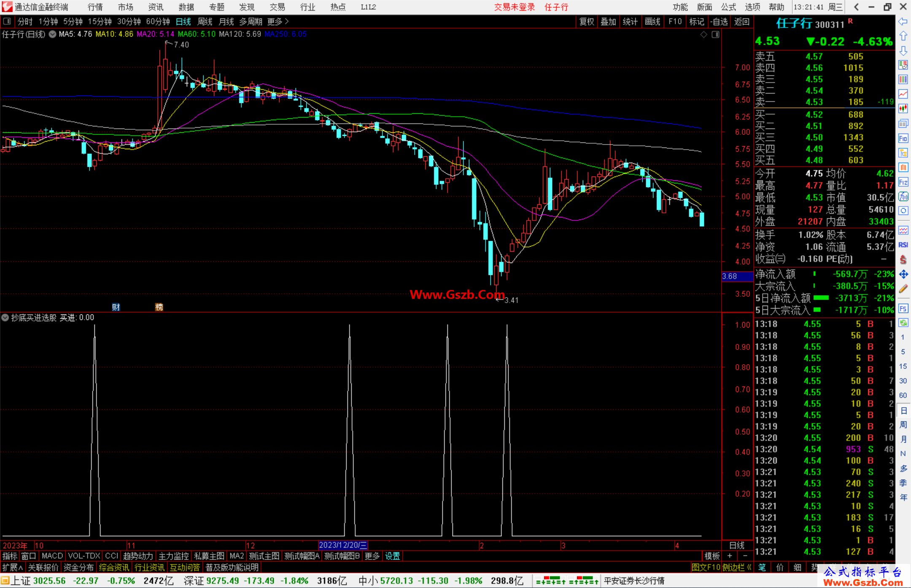Open the 行情 menu

tap(95, 7)
